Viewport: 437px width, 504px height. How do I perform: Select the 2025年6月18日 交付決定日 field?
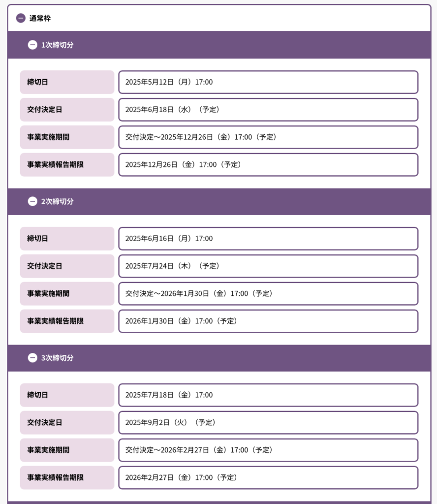point(268,110)
